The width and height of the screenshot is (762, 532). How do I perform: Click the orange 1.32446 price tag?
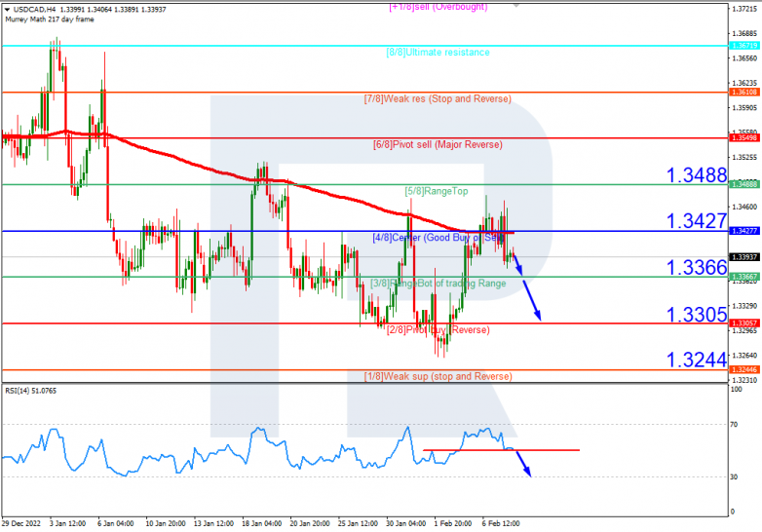point(744,369)
